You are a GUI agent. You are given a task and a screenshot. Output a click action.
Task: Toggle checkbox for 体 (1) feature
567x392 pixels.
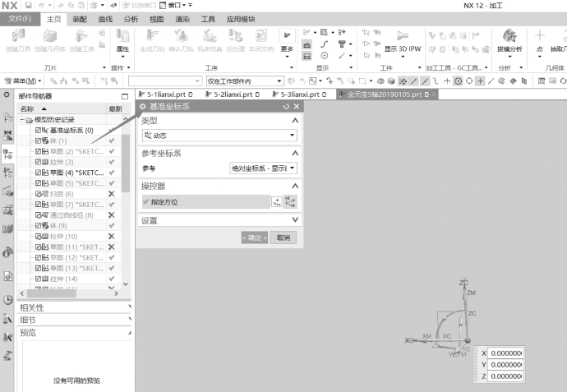(x=38, y=141)
